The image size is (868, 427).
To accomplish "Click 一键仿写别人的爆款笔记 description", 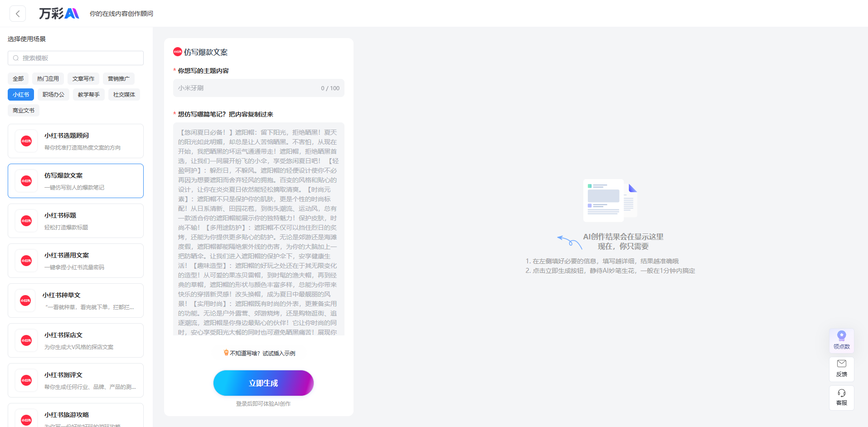I will click(74, 188).
